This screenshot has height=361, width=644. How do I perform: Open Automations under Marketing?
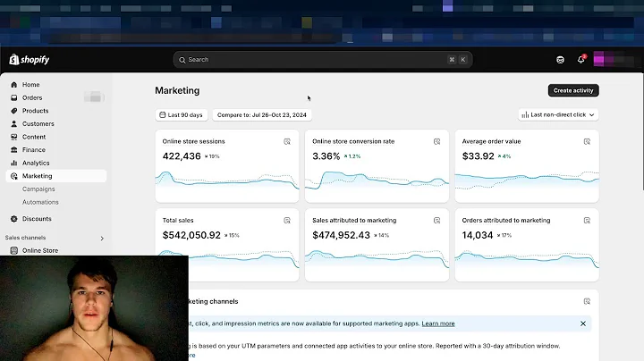[x=40, y=202]
